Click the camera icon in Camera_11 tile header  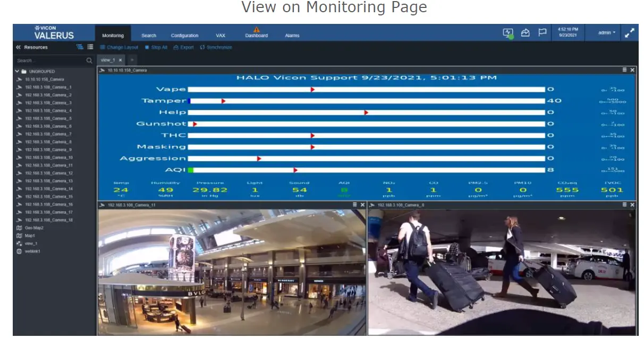(x=103, y=205)
